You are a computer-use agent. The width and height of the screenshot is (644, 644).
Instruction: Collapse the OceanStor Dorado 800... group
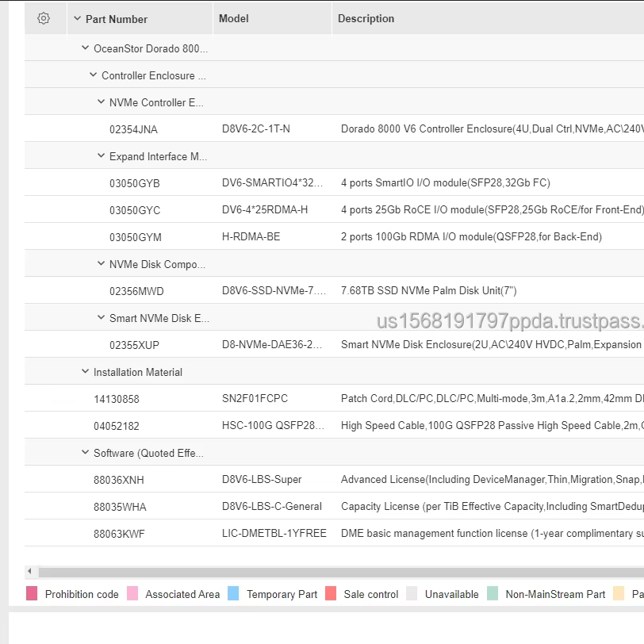pos(86,48)
